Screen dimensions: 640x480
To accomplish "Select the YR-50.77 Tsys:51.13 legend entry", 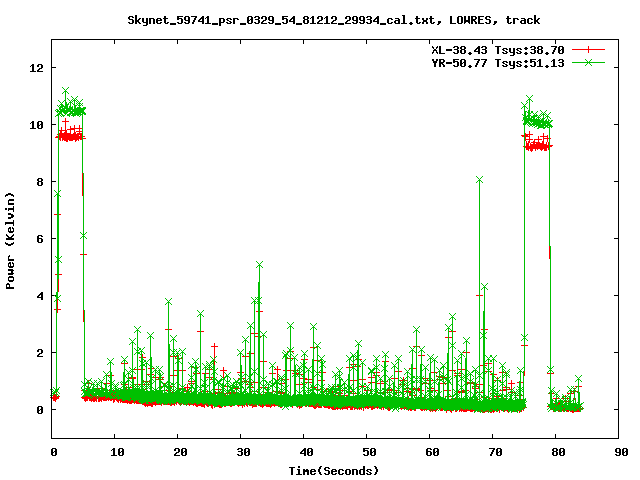I will [498, 63].
